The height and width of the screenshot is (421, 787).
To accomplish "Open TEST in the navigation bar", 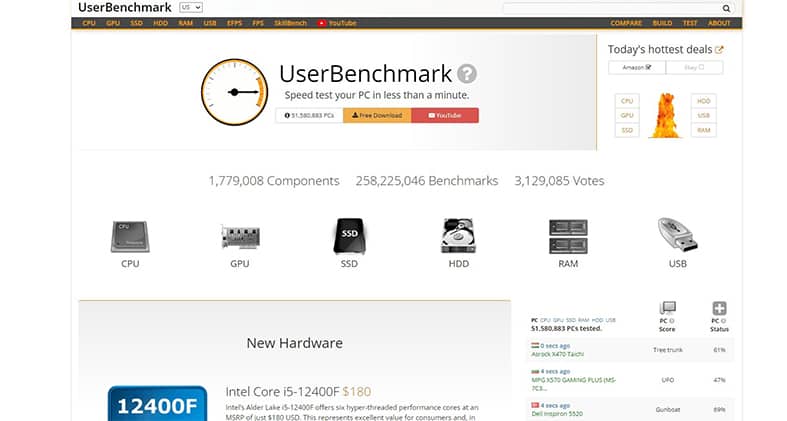I will click(x=690, y=23).
